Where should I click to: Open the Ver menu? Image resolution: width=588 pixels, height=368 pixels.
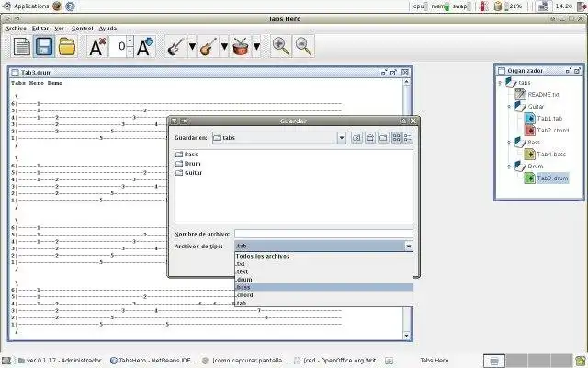pos(59,29)
